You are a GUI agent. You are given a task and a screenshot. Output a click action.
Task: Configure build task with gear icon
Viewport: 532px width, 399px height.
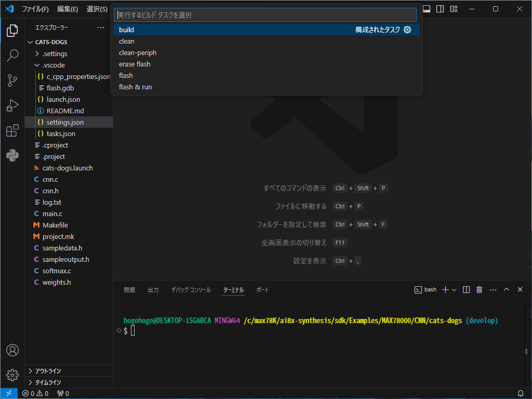pyautogui.click(x=407, y=30)
